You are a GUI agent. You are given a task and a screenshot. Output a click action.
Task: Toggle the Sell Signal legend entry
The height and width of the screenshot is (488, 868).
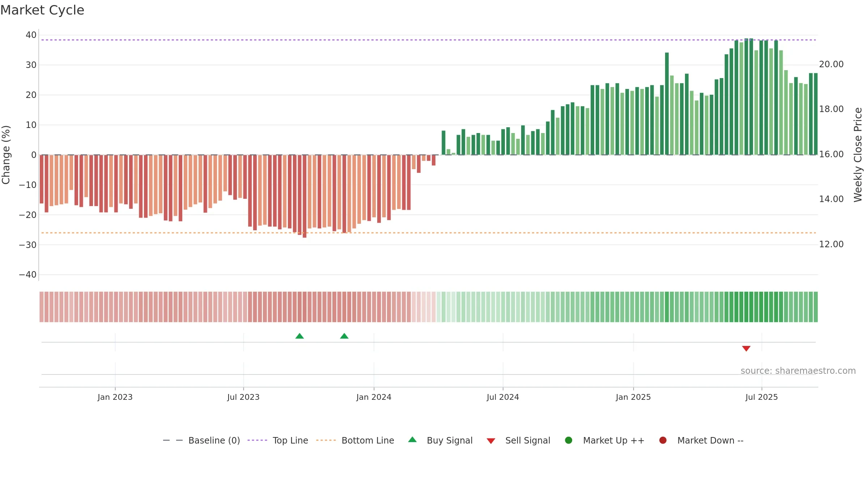coord(518,440)
